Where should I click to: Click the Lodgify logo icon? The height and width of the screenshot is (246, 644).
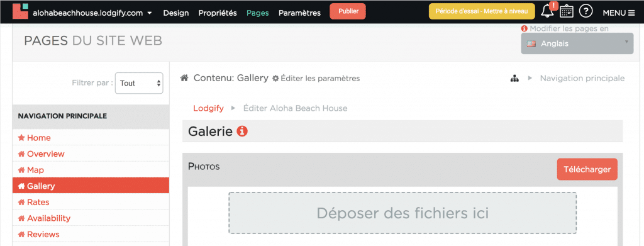[x=21, y=11]
